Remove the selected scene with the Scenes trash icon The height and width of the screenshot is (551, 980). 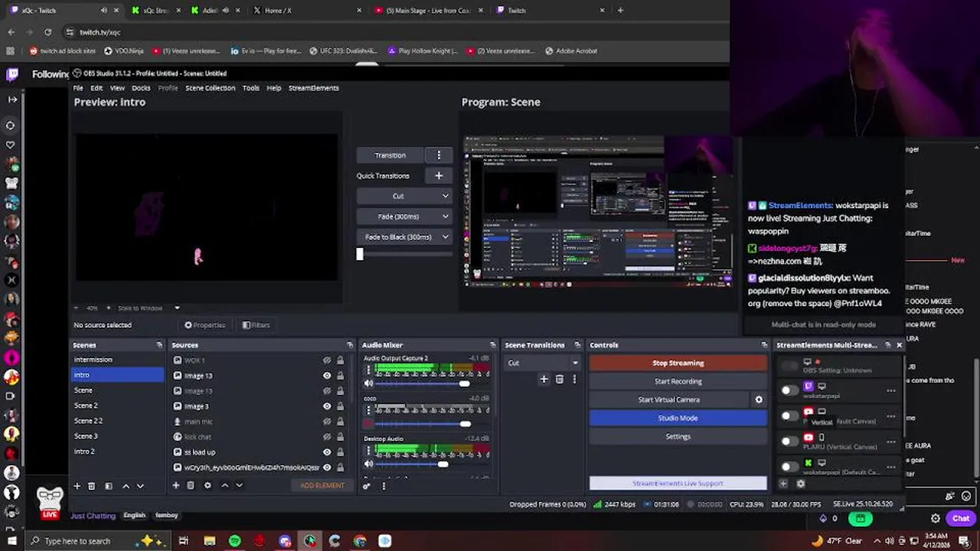(91, 486)
